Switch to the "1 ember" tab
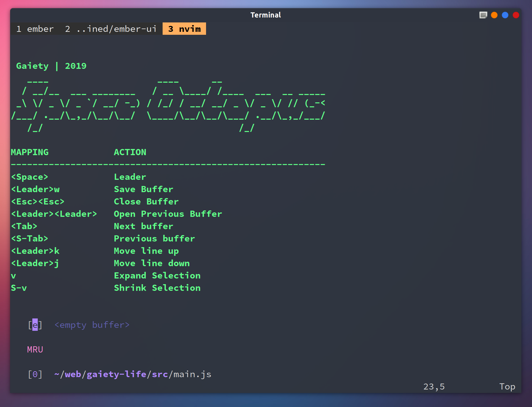Image resolution: width=532 pixels, height=407 pixels. [x=35, y=29]
